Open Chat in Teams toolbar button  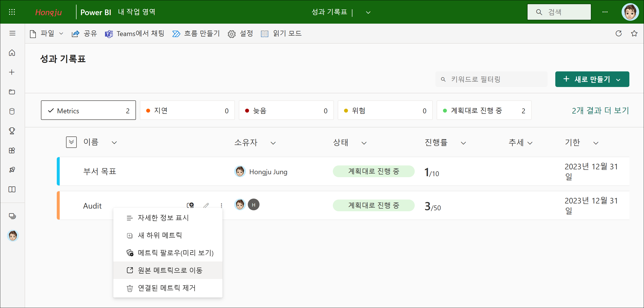[x=135, y=33]
